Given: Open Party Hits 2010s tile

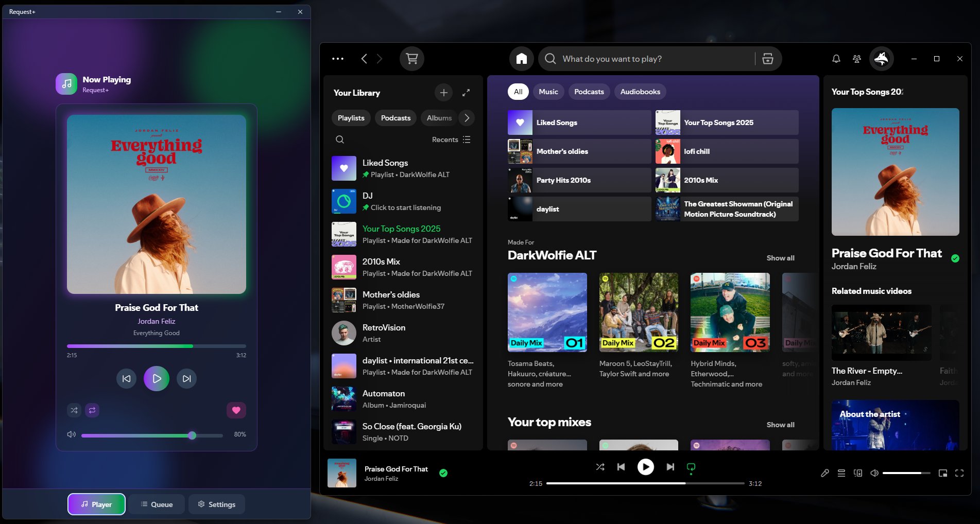Looking at the screenshot, I should [579, 180].
